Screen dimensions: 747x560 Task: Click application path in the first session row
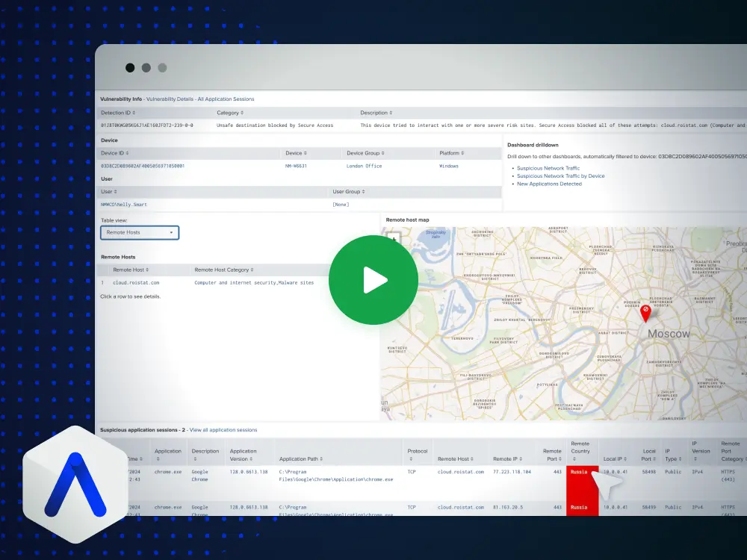pyautogui.click(x=336, y=476)
